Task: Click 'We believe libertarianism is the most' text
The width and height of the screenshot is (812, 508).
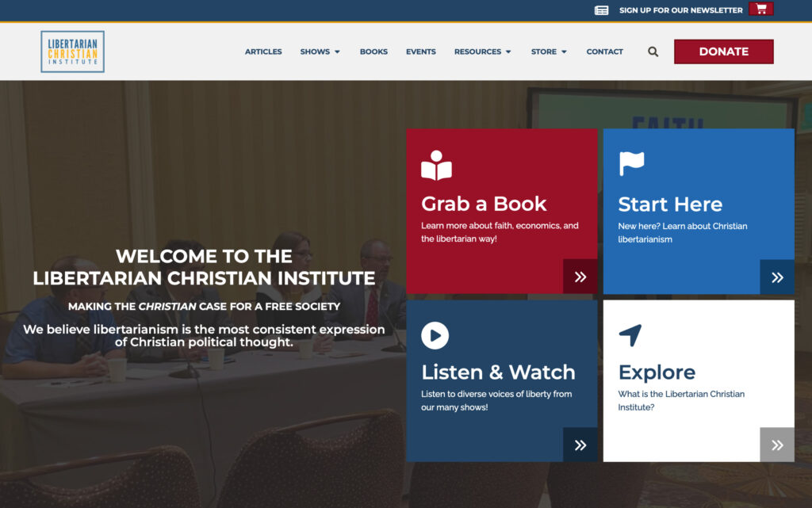Action: [x=204, y=336]
